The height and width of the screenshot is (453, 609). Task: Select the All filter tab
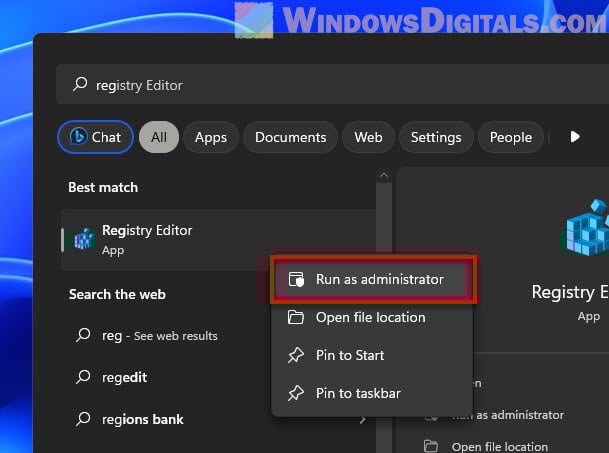pos(159,137)
